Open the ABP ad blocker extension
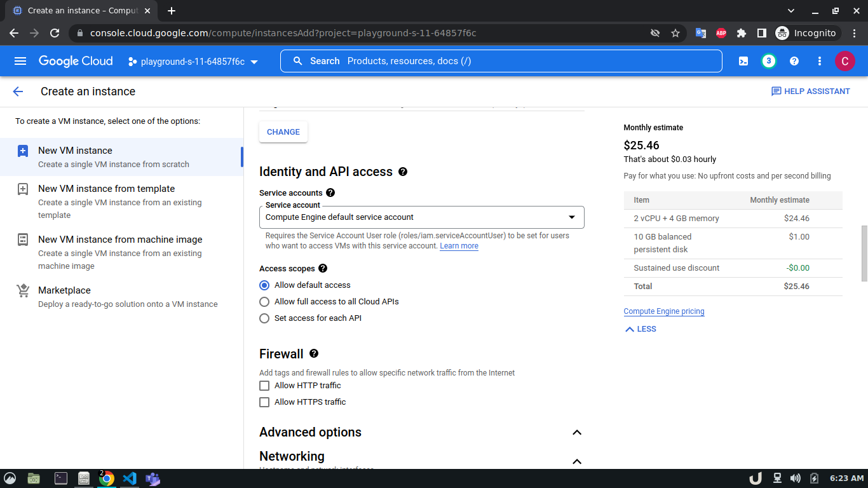 tap(721, 33)
